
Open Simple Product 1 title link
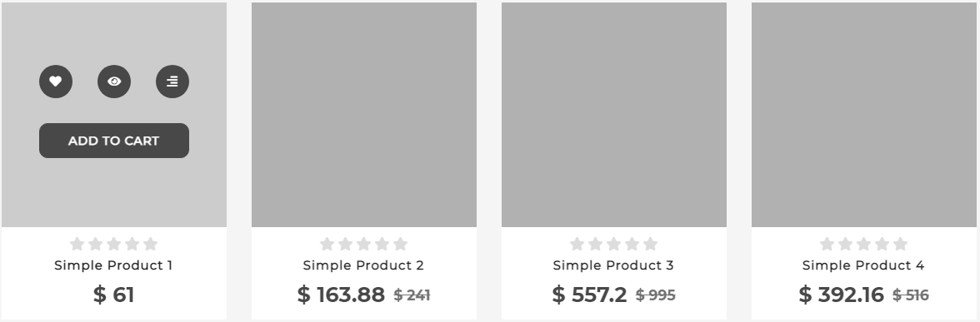pyautogui.click(x=113, y=265)
